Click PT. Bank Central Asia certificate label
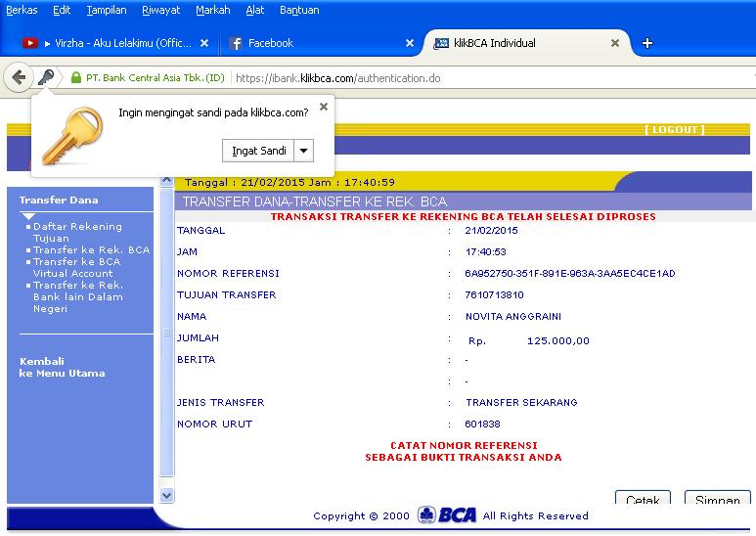 point(156,77)
